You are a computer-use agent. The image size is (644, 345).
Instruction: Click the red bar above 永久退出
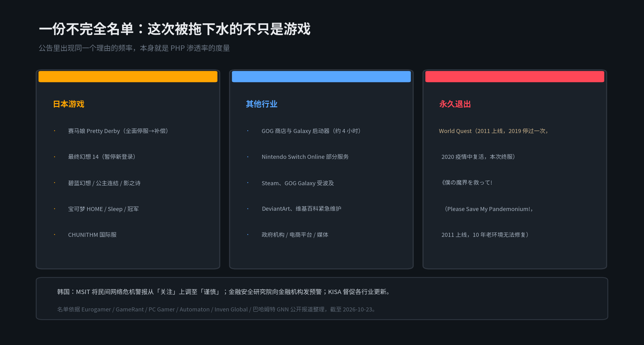point(515,76)
